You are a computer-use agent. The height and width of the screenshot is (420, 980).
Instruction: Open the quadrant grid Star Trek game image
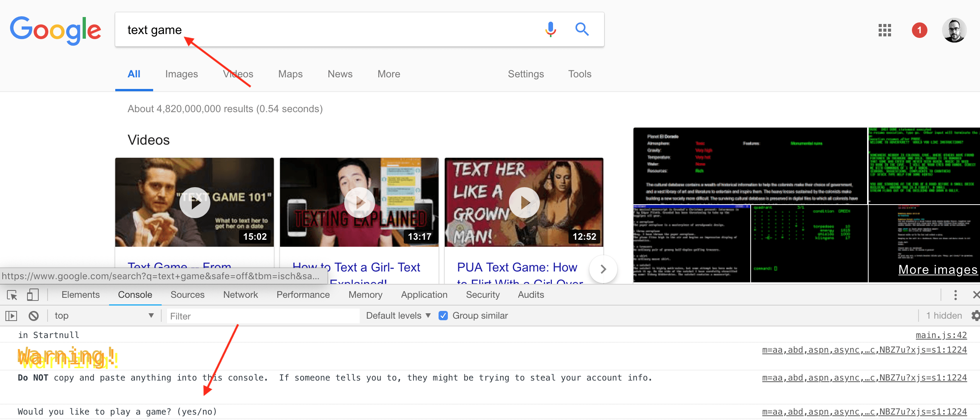tap(809, 244)
